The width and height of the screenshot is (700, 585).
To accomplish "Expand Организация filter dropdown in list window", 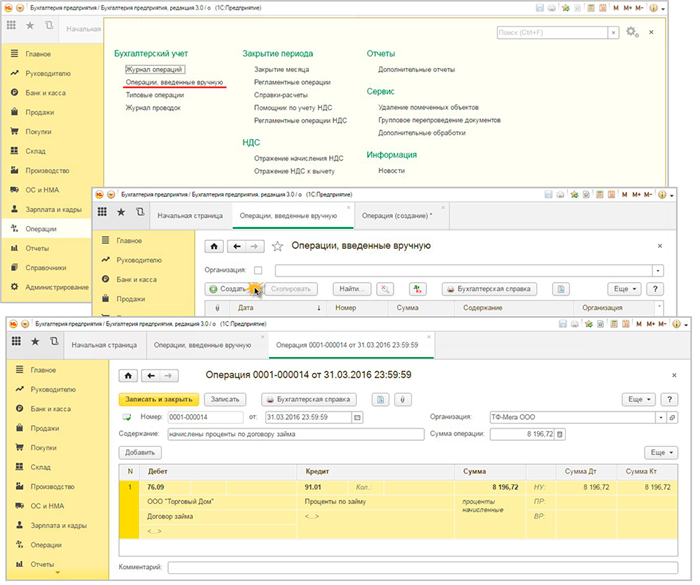I will point(658,271).
